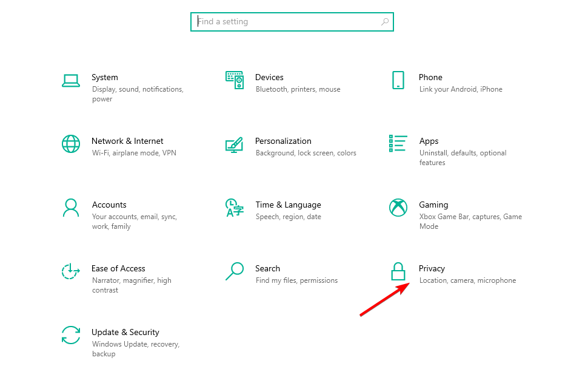Click 'Wi-Fi, airplane mode, VPN' description

click(134, 153)
